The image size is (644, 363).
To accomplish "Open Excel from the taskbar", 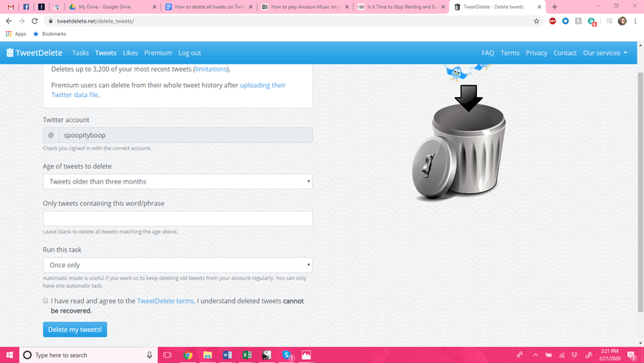I will pyautogui.click(x=247, y=355).
